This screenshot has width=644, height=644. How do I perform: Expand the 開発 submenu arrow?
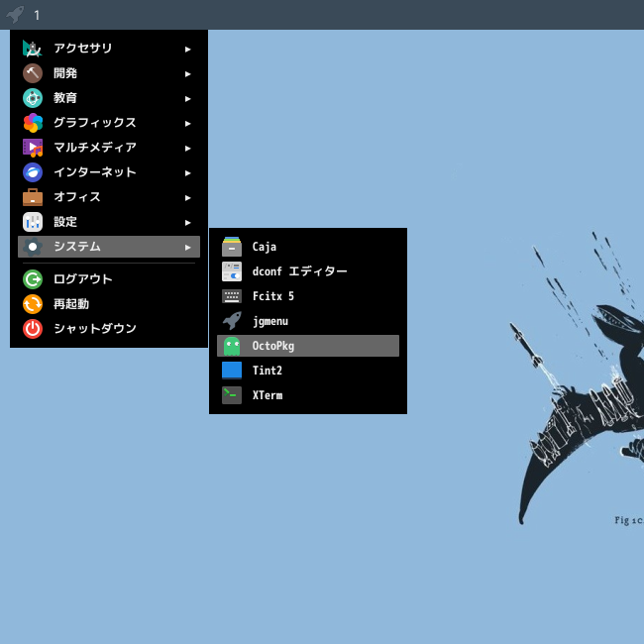[x=187, y=74]
